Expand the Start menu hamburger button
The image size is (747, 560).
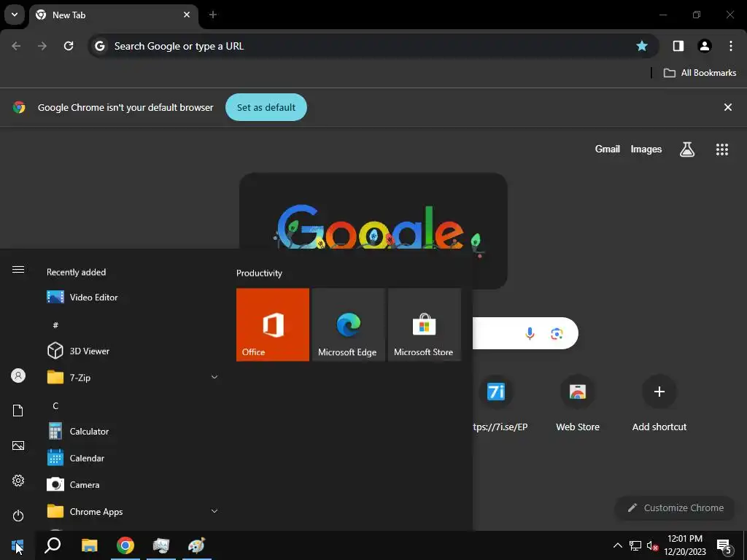pyautogui.click(x=18, y=270)
